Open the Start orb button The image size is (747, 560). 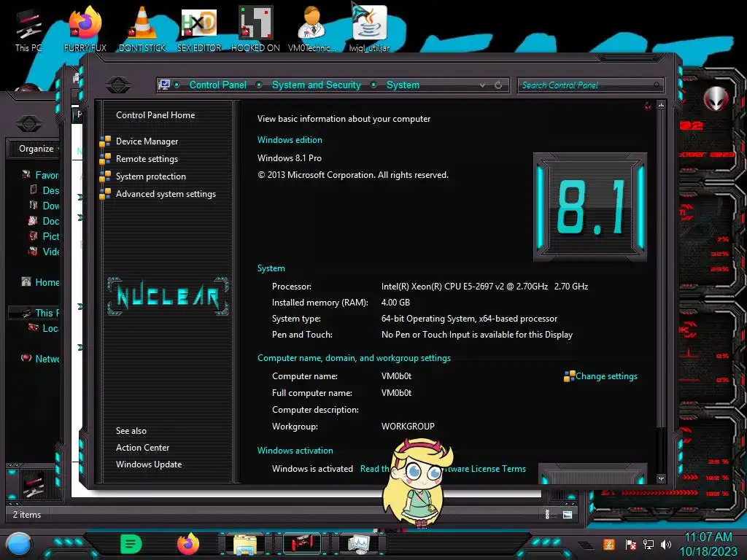point(18,544)
